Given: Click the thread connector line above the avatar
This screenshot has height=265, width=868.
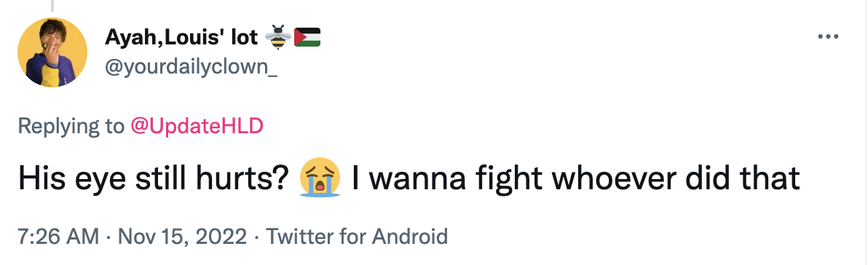Looking at the screenshot, I should pyautogui.click(x=52, y=6).
